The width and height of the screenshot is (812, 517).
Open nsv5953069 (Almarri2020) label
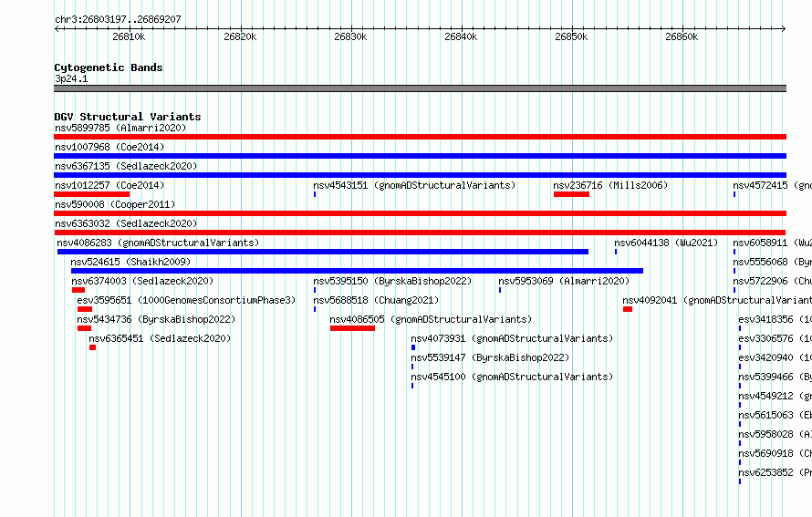(564, 281)
